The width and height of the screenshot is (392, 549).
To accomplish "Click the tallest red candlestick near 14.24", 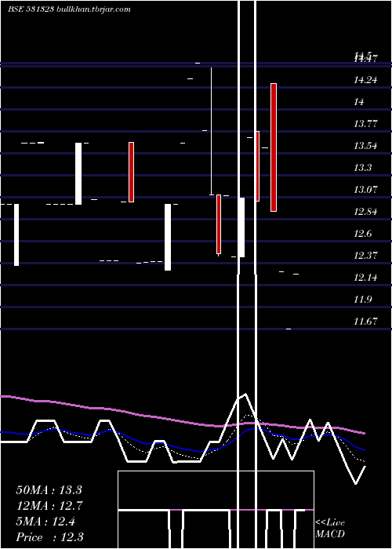I will point(274,147).
